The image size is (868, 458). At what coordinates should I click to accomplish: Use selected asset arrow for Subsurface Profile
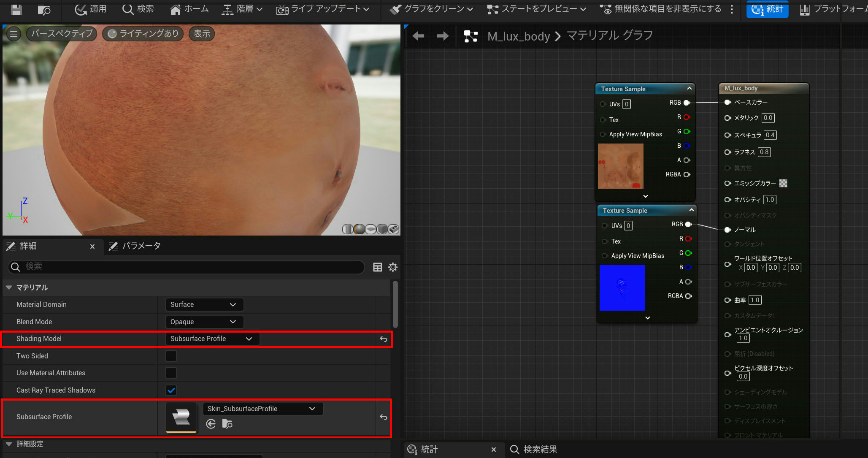[211, 424]
